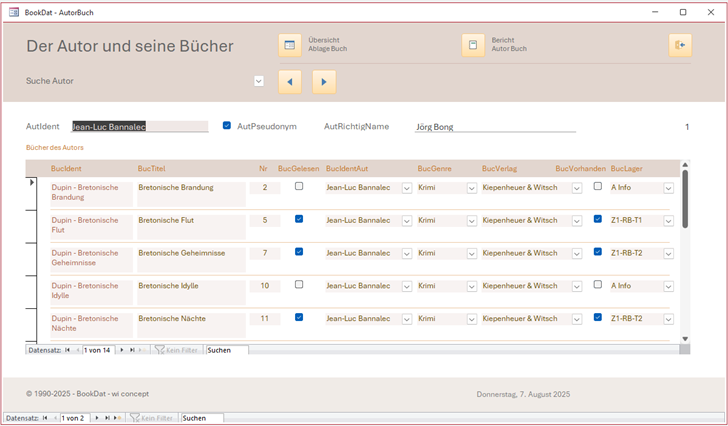Screen dimensions: 728x426
Task: Click the AutRichtigName field Jörg Bong
Action: [x=495, y=127]
